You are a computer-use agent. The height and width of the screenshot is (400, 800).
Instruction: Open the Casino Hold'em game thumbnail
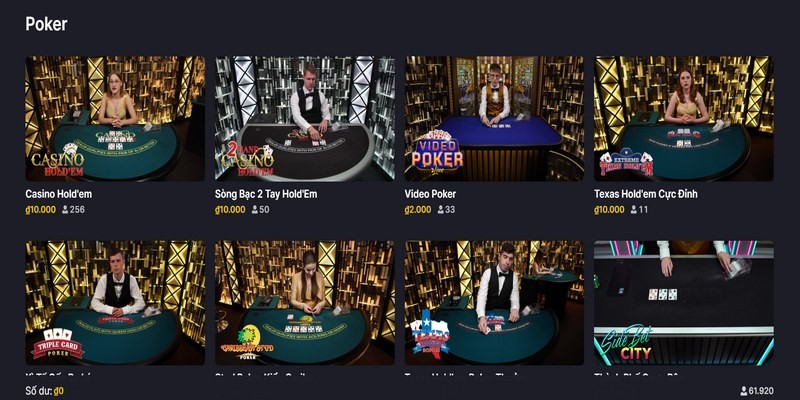(x=115, y=118)
